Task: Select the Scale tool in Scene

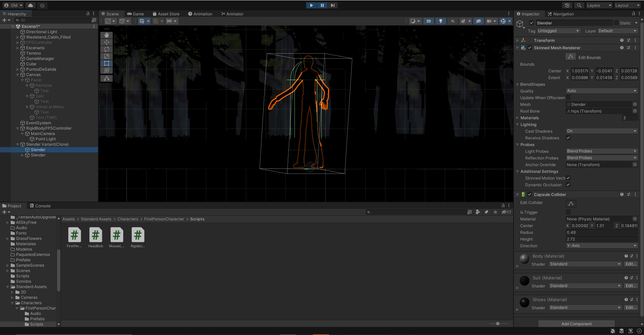Action: pyautogui.click(x=106, y=56)
